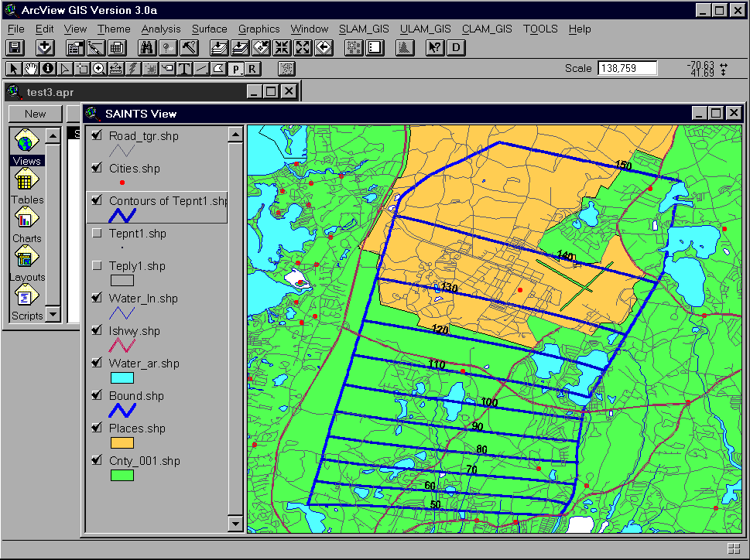750x560 pixels.
Task: Click the Zoom to Selected icon
Action: [x=261, y=48]
